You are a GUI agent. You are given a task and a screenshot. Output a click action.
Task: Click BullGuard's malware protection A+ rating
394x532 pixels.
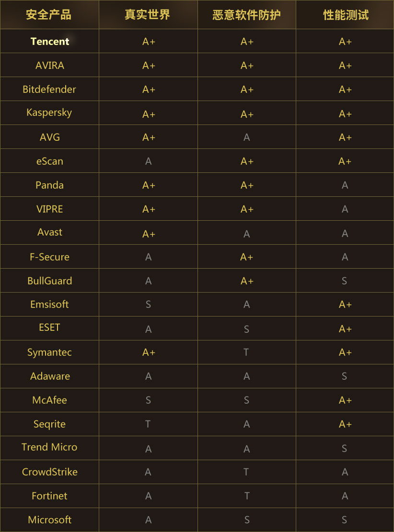247,281
